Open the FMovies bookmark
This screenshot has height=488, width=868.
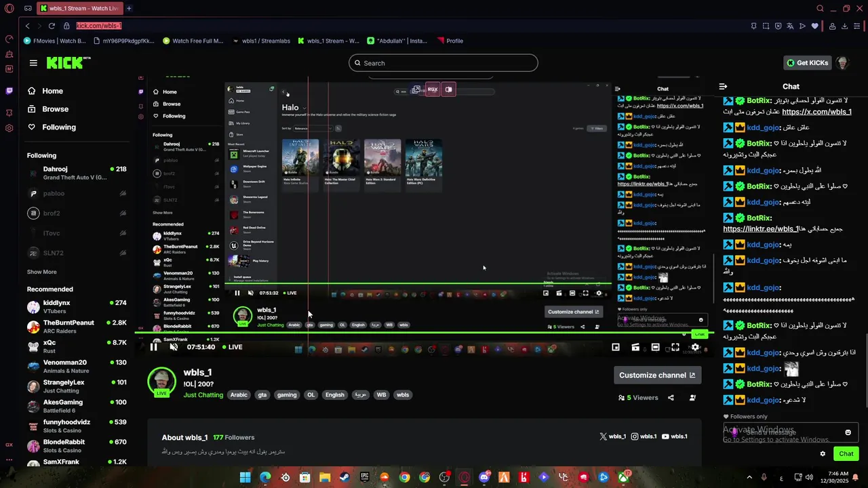pyautogui.click(x=55, y=41)
